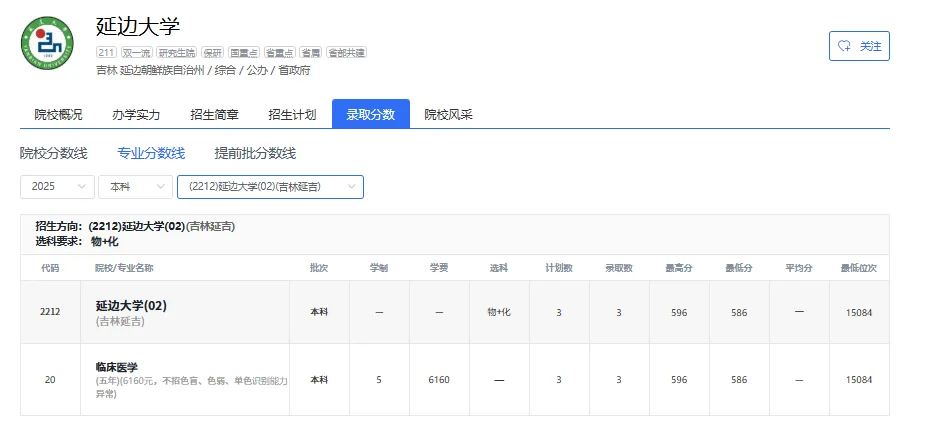Click 最低分 586 in 临床医学 row
929x429 pixels.
click(739, 380)
